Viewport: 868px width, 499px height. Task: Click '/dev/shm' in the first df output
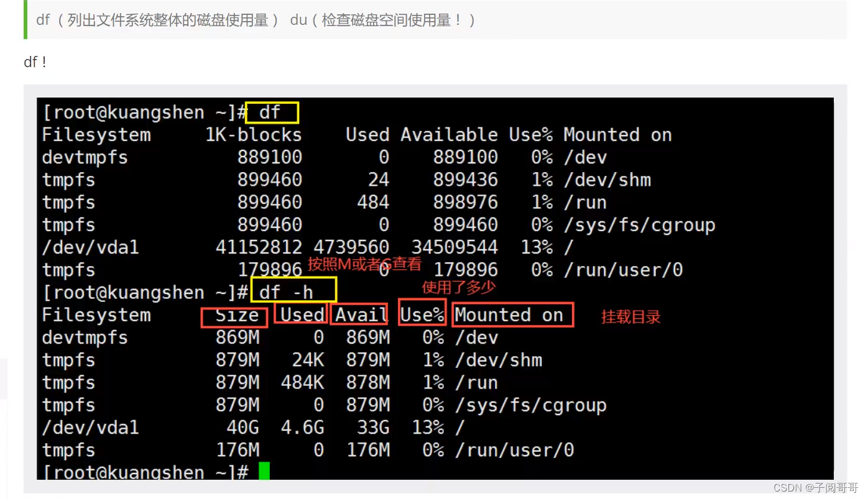607,180
